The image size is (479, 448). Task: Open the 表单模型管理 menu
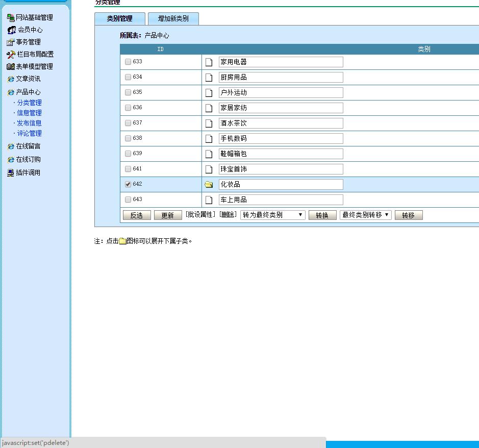tap(35, 67)
